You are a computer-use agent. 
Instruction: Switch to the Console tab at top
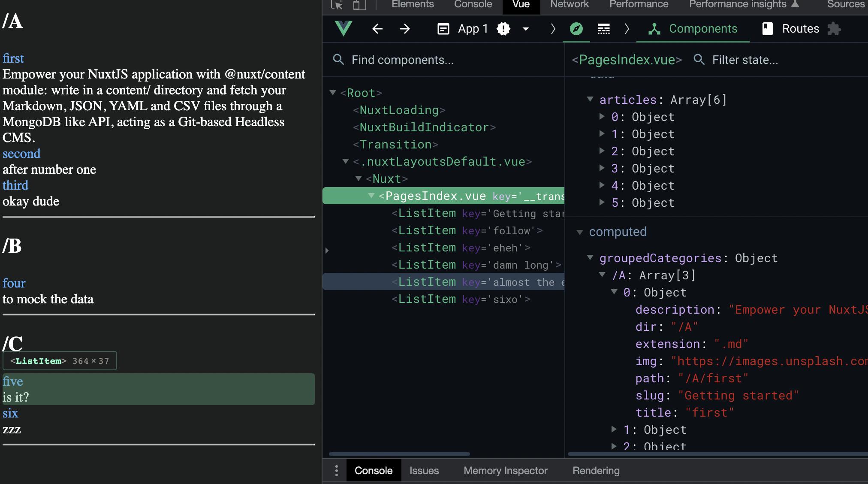pyautogui.click(x=473, y=4)
